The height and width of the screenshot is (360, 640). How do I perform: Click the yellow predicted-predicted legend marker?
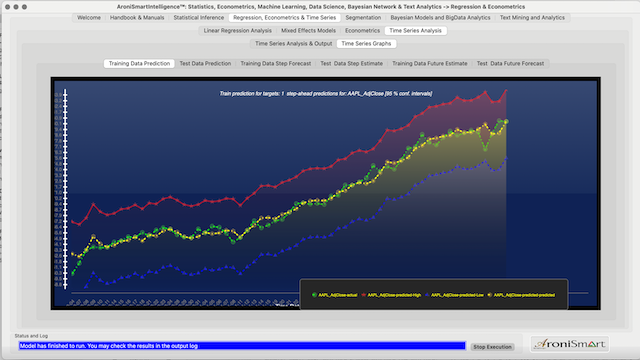[489, 295]
